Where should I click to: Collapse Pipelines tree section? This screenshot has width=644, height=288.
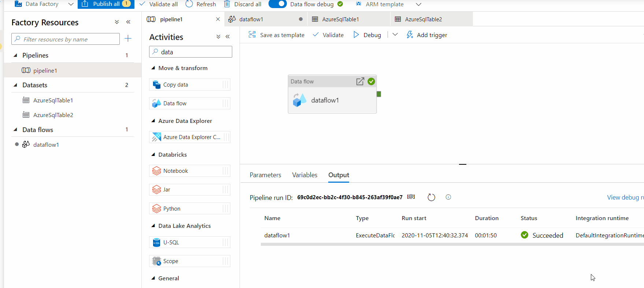click(15, 55)
